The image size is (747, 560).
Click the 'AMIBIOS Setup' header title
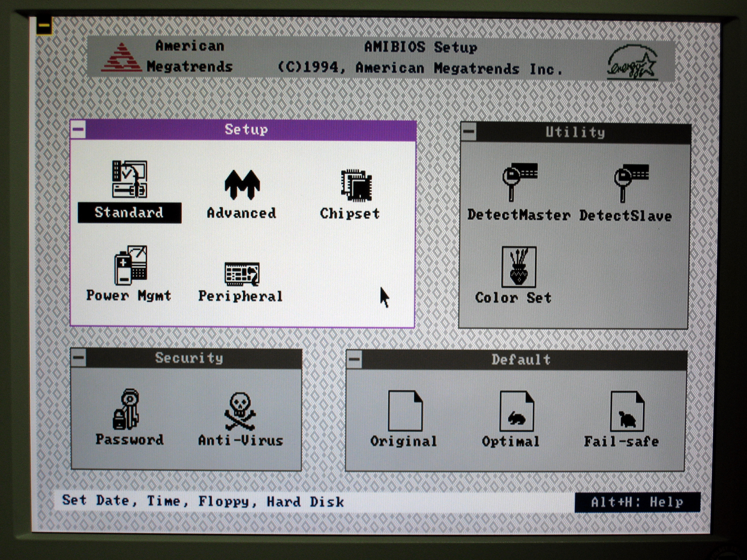coord(421,47)
